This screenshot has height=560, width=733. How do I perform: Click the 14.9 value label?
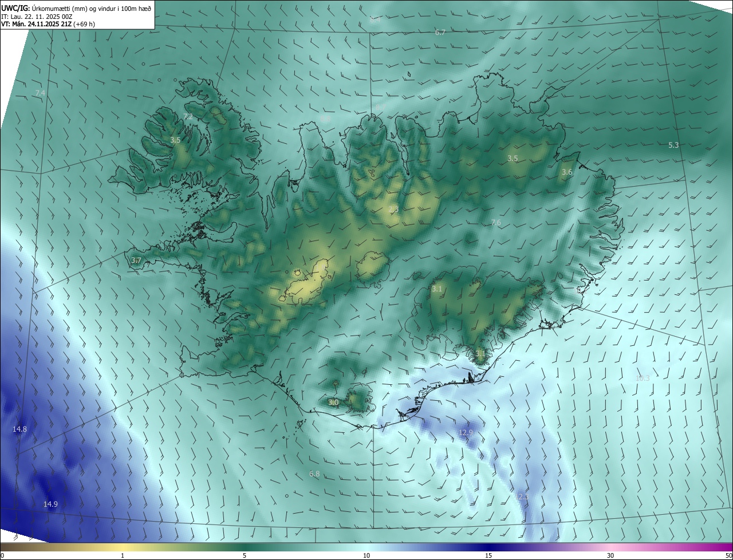50,504
